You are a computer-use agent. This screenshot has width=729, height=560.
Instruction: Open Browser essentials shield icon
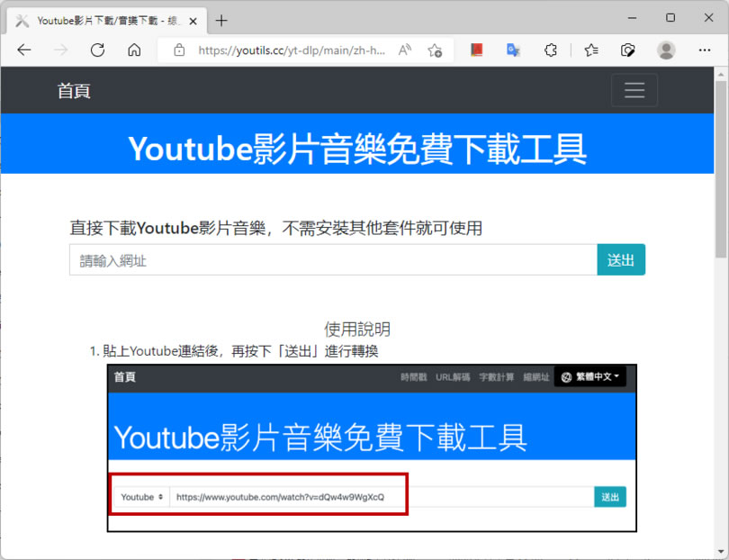pyautogui.click(x=628, y=50)
